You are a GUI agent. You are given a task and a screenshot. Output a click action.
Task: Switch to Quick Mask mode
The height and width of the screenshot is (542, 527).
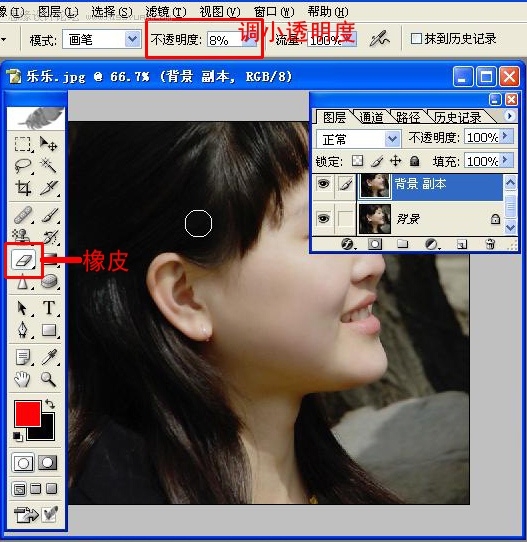pos(47,463)
